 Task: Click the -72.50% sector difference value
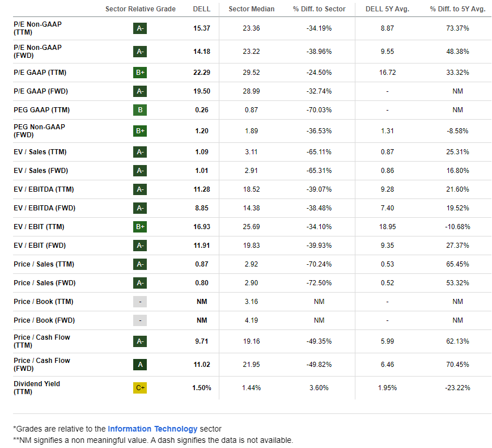pyautogui.click(x=319, y=283)
